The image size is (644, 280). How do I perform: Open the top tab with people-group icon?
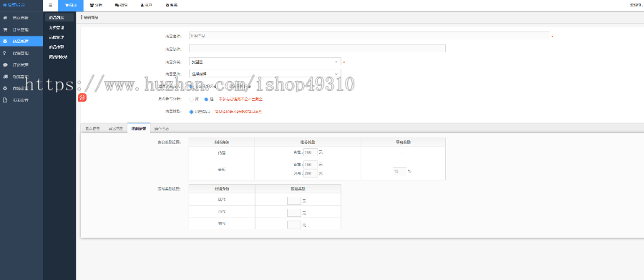pyautogui.click(x=96, y=5)
